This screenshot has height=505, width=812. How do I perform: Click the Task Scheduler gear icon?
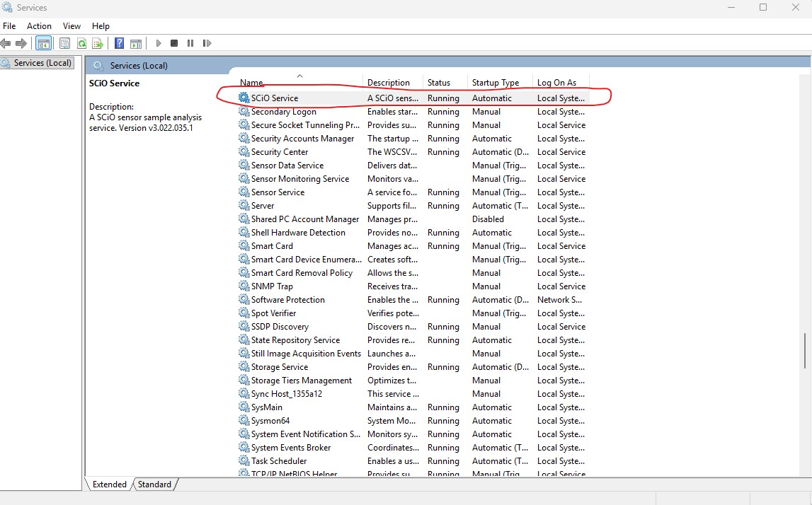point(244,461)
